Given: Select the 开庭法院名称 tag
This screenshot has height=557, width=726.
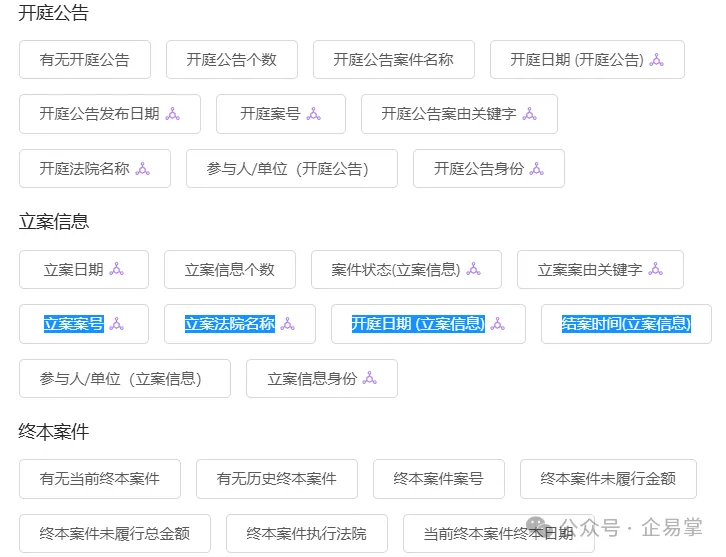Looking at the screenshot, I should [95, 169].
